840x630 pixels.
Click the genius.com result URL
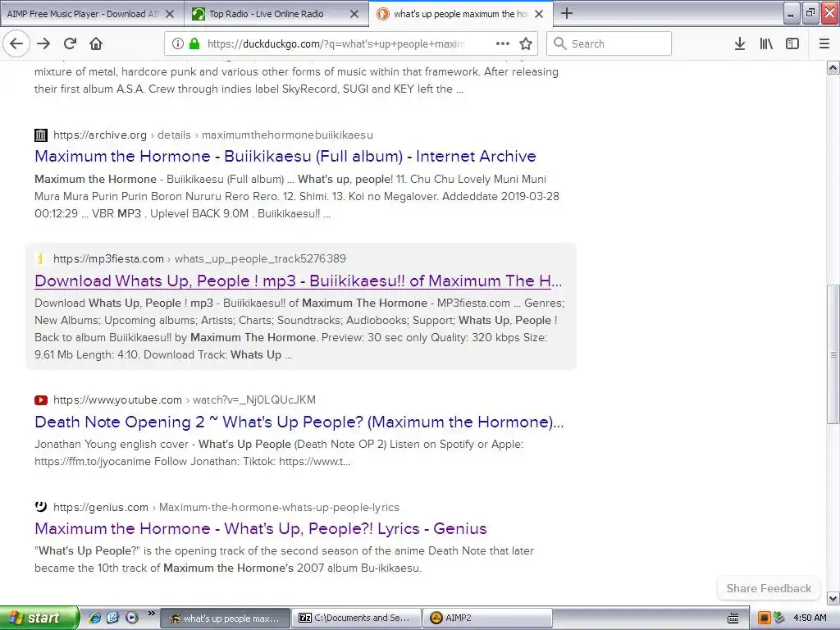pos(226,507)
